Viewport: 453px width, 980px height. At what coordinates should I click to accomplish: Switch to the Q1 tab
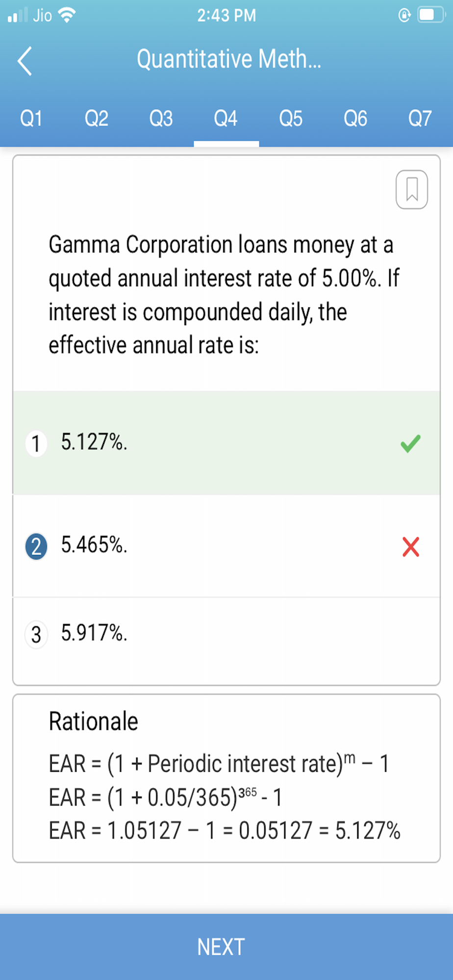(31, 119)
